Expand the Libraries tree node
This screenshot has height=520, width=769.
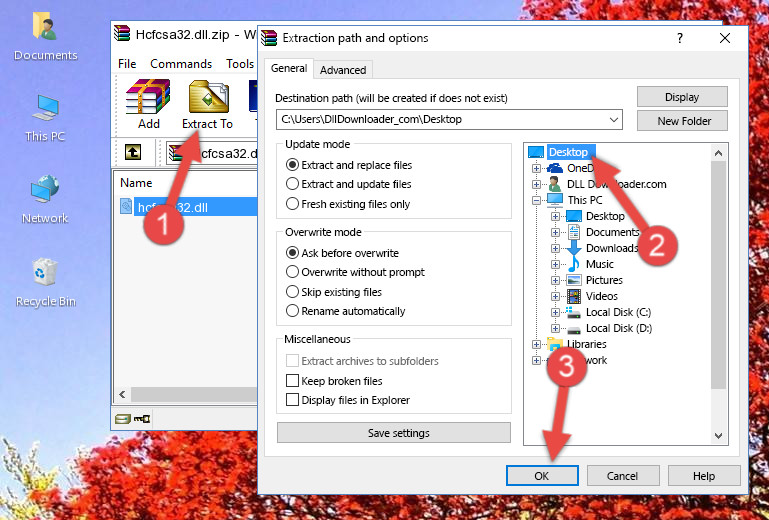coord(537,344)
